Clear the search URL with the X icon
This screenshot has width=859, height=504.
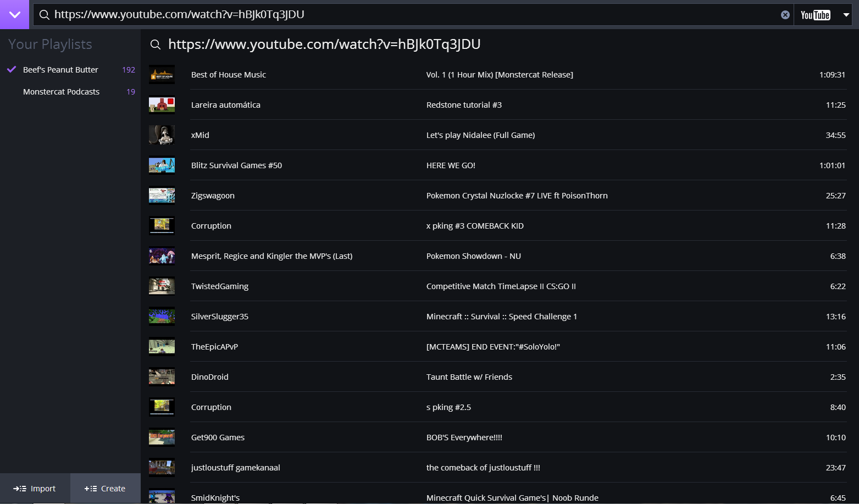click(x=785, y=15)
